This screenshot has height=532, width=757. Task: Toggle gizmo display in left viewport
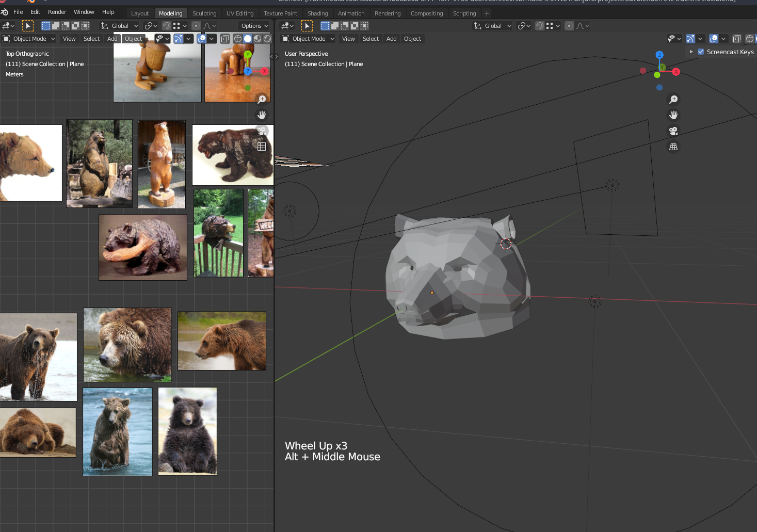[179, 39]
